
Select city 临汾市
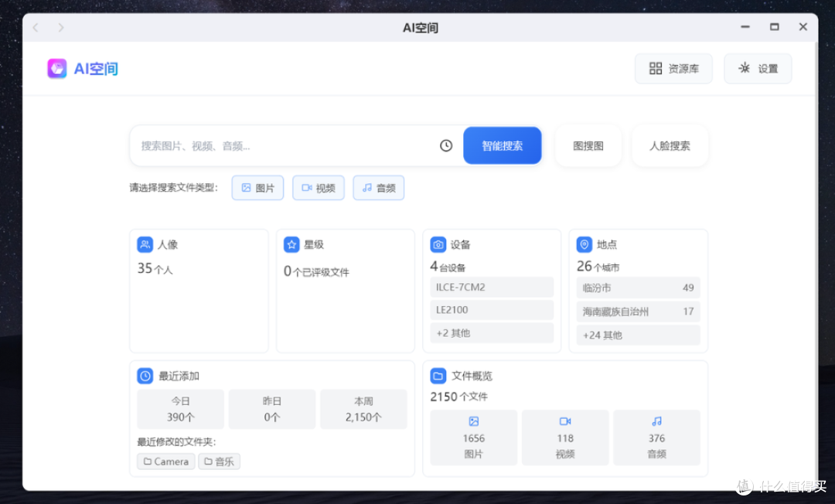pyautogui.click(x=638, y=288)
